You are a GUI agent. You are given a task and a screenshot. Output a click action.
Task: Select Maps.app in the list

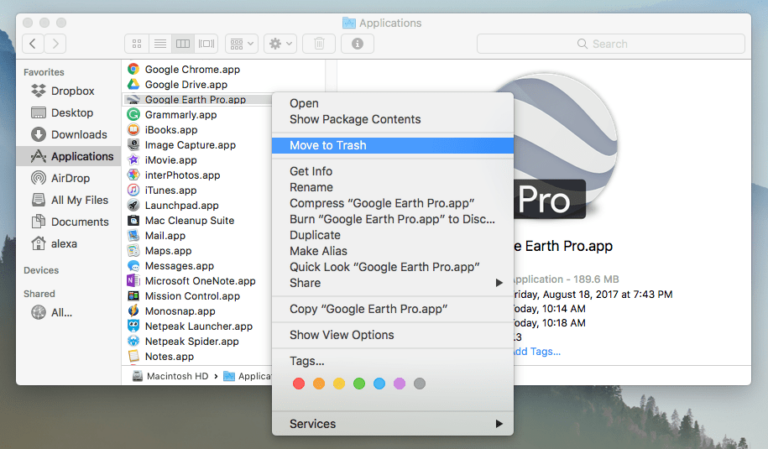(168, 251)
